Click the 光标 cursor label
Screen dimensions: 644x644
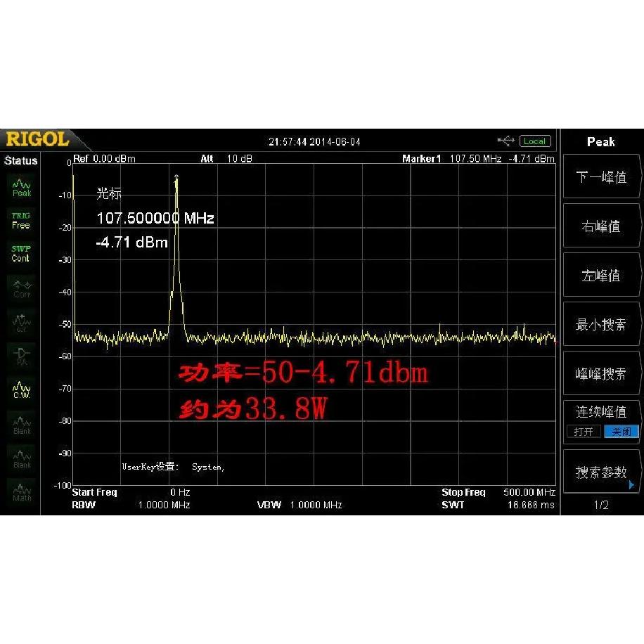(109, 193)
